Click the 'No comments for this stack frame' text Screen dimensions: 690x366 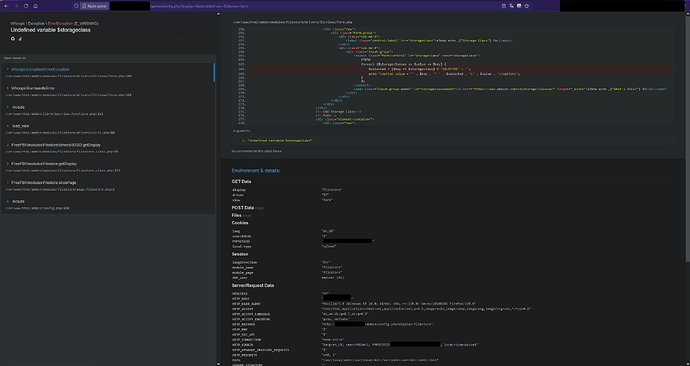257,151
